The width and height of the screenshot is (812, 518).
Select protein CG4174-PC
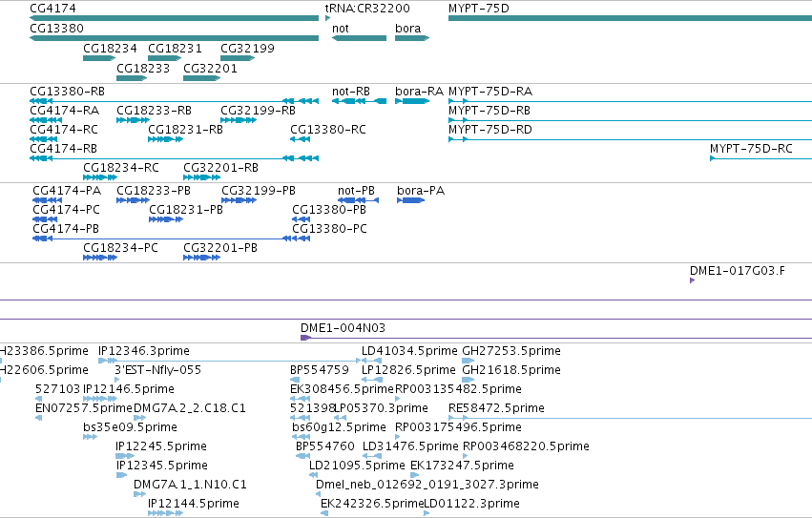45,219
